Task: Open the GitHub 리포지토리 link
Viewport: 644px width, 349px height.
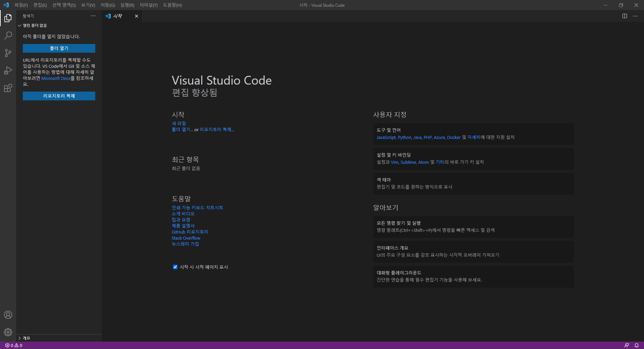Action: [190, 232]
